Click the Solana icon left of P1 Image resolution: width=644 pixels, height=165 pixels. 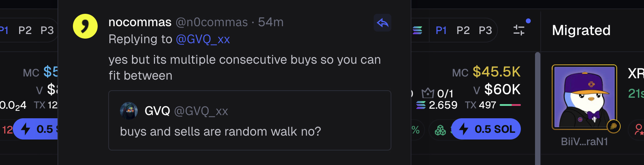tap(418, 30)
